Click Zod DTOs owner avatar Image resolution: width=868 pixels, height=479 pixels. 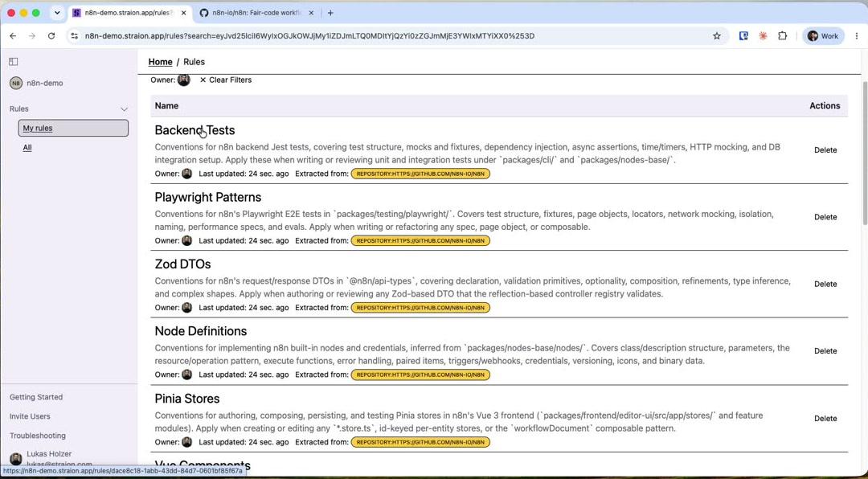187,308
